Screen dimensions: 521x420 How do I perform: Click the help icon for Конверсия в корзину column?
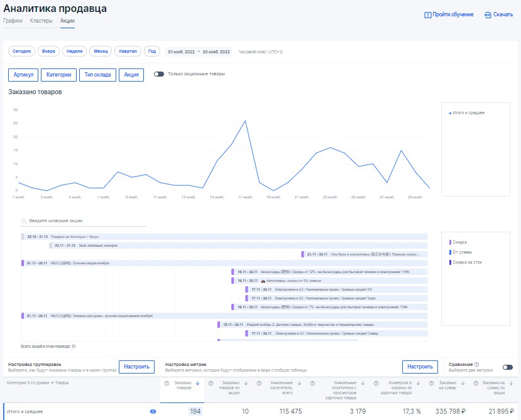[x=375, y=383]
